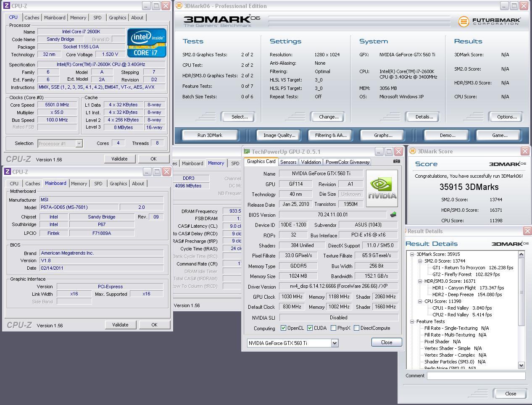Viewport: 532px width, 405px height.
Task: Click the 3DMark Score window title icon
Action: [413, 151]
